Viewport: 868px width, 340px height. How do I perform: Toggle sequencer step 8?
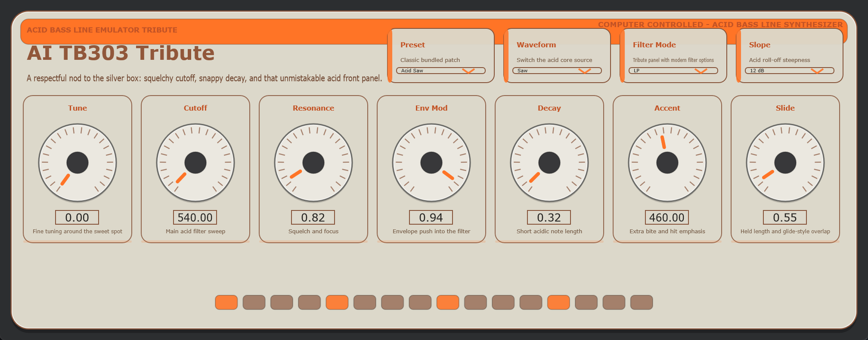click(x=420, y=302)
